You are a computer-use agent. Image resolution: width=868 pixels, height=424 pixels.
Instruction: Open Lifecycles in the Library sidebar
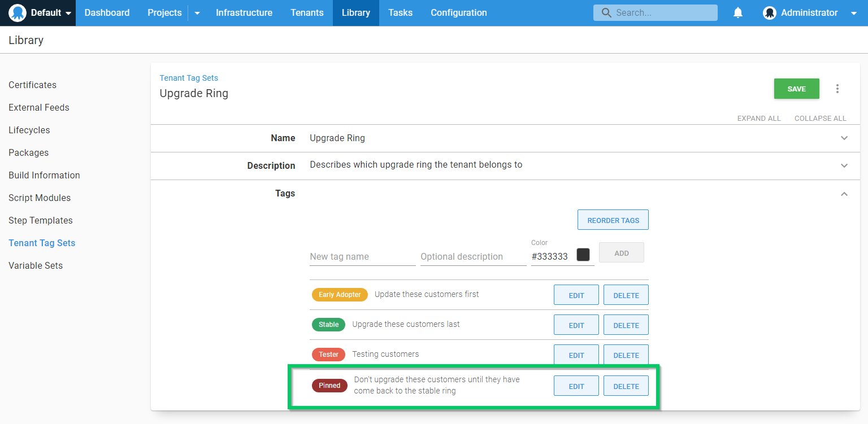(29, 130)
